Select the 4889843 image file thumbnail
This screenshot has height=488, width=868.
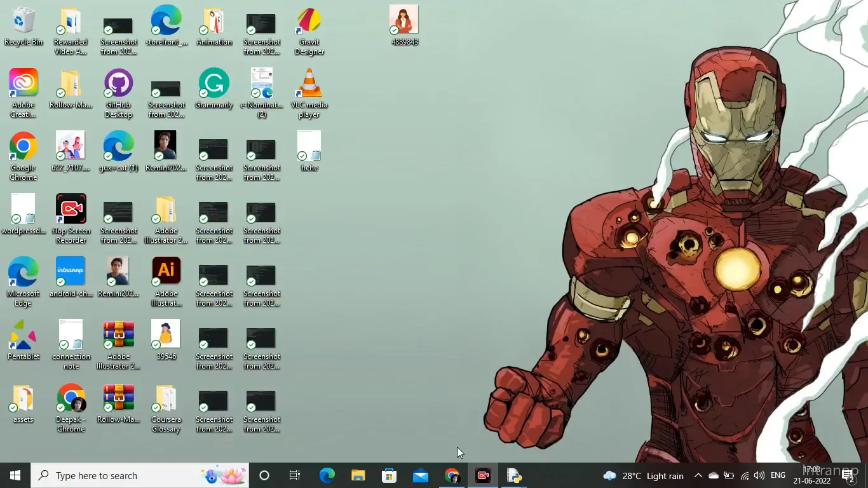[x=404, y=20]
